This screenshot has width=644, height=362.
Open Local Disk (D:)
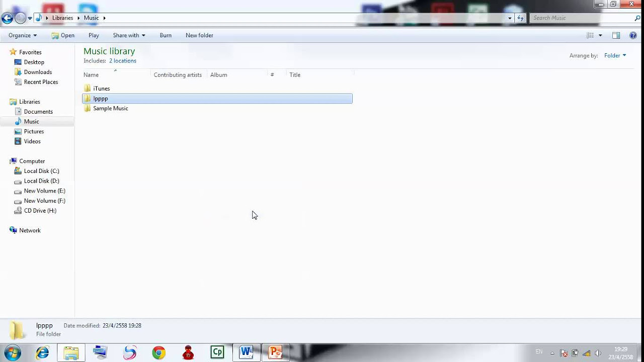pos(41,181)
